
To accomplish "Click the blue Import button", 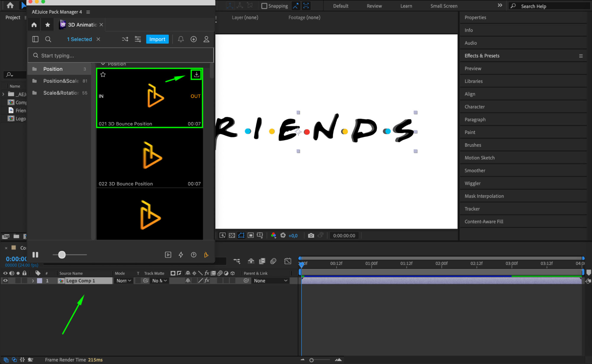I will pos(157,39).
